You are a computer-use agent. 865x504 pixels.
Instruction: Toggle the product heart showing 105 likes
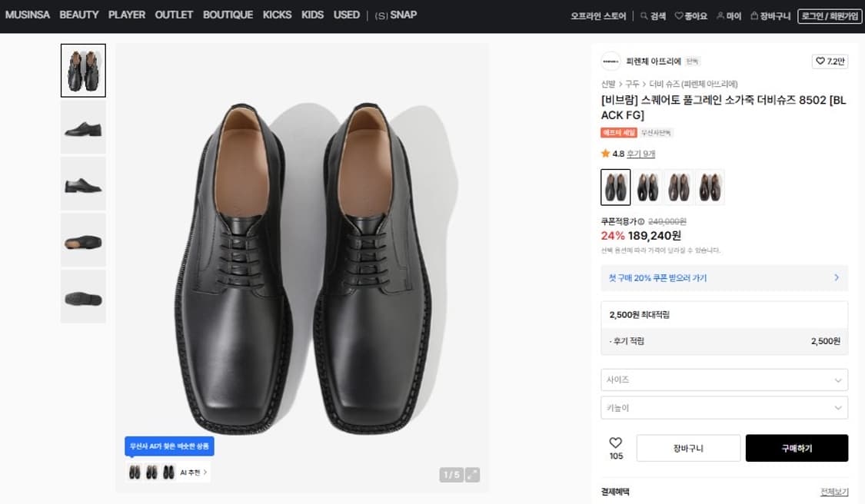click(x=615, y=443)
